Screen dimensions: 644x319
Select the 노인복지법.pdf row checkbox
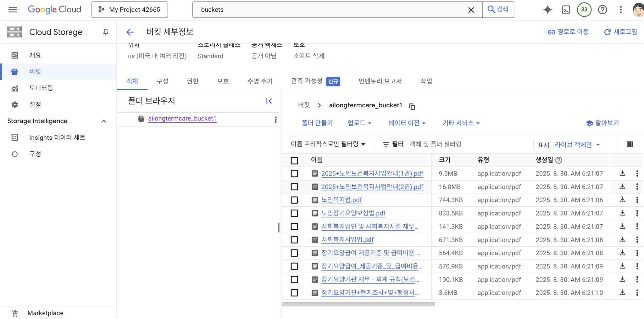pyautogui.click(x=294, y=200)
